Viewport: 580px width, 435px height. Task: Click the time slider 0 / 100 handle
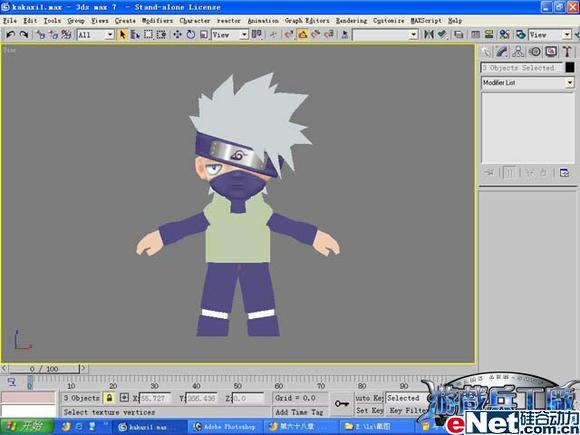[x=44, y=369]
